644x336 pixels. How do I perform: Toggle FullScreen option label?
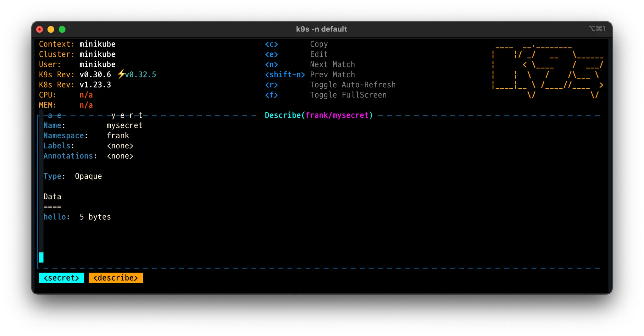coord(348,95)
